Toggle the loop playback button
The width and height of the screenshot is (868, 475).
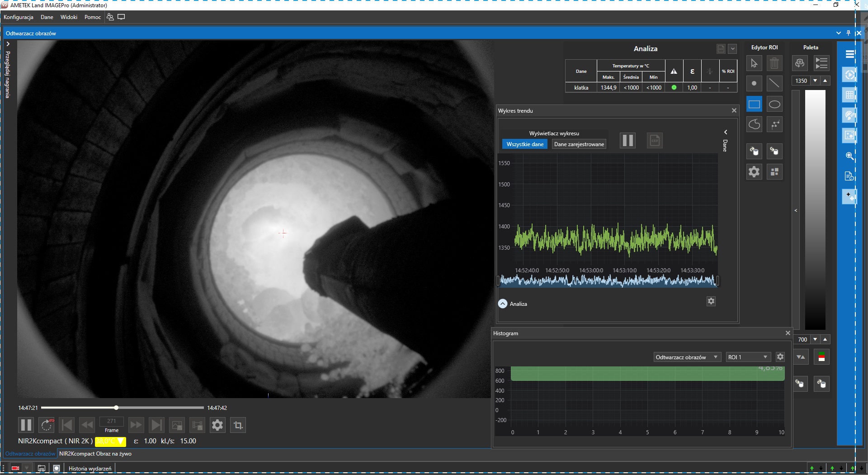click(x=47, y=425)
